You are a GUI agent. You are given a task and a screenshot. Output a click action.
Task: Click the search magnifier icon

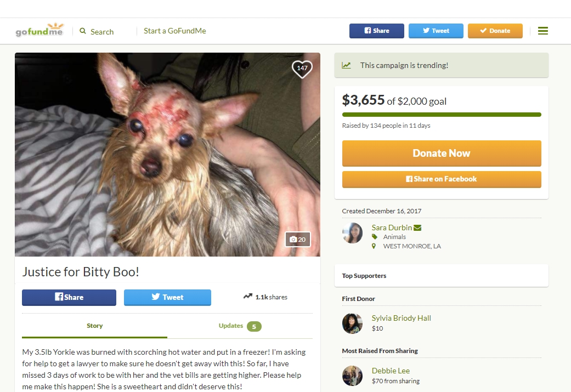click(x=83, y=31)
